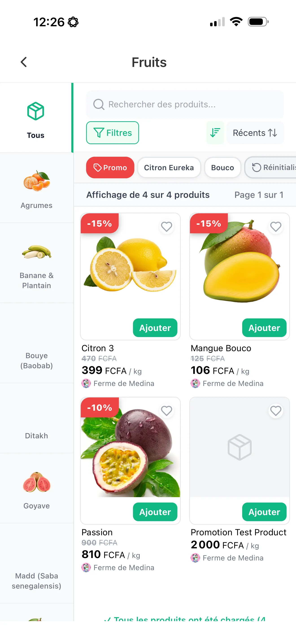The width and height of the screenshot is (296, 644).
Task: Tap the back arrow icon
Action: pos(24,62)
